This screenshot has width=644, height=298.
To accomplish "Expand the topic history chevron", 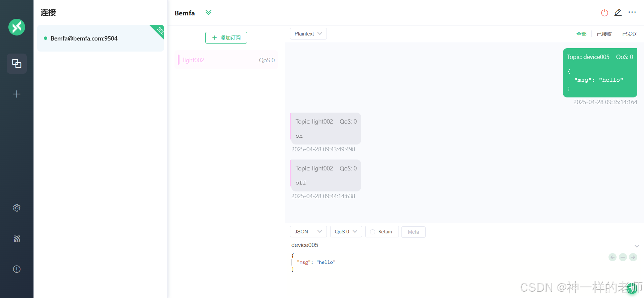I will (637, 246).
